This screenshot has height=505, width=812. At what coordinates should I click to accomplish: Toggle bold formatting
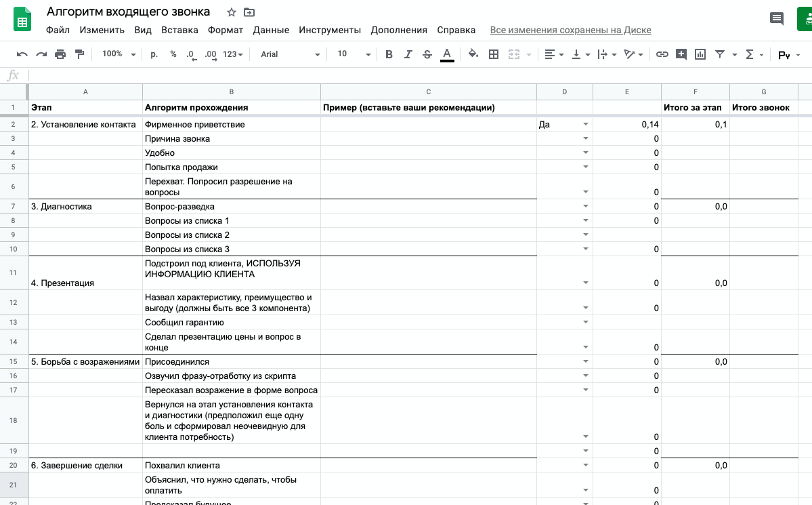389,54
